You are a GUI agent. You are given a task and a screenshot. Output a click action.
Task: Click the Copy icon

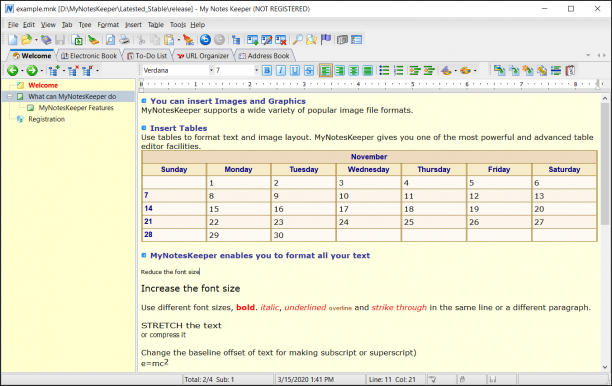point(155,40)
